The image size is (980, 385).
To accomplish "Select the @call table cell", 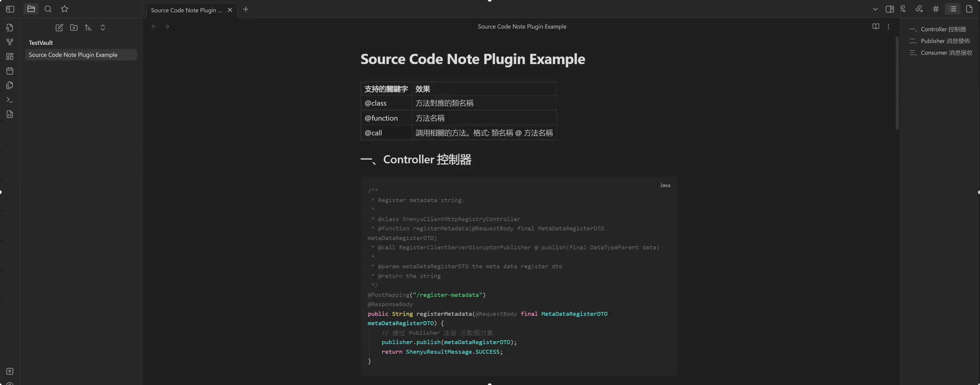I will click(386, 133).
